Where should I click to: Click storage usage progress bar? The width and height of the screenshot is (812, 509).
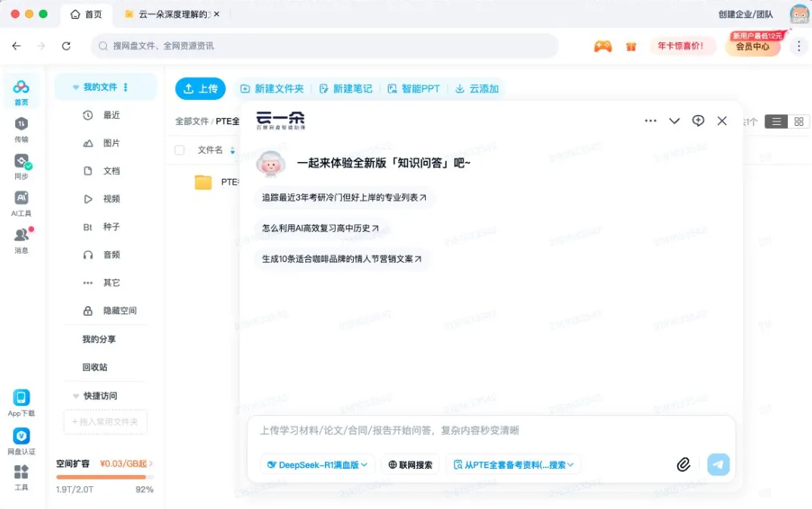coord(105,477)
